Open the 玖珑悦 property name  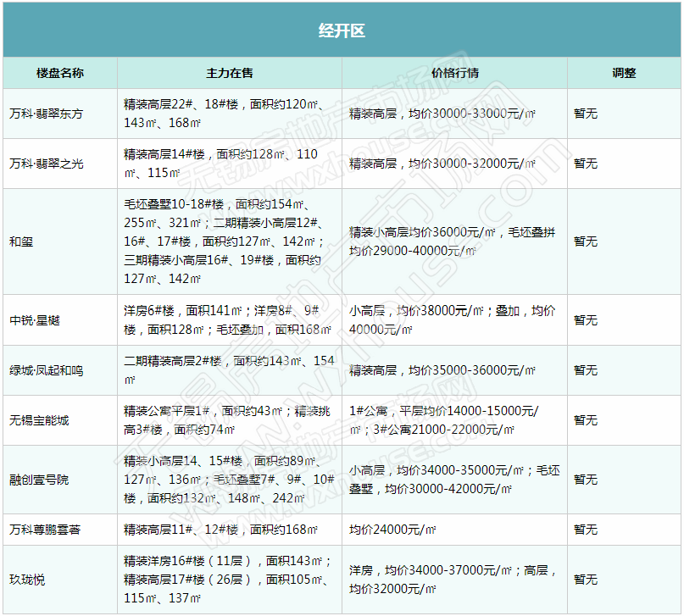(x=27, y=580)
